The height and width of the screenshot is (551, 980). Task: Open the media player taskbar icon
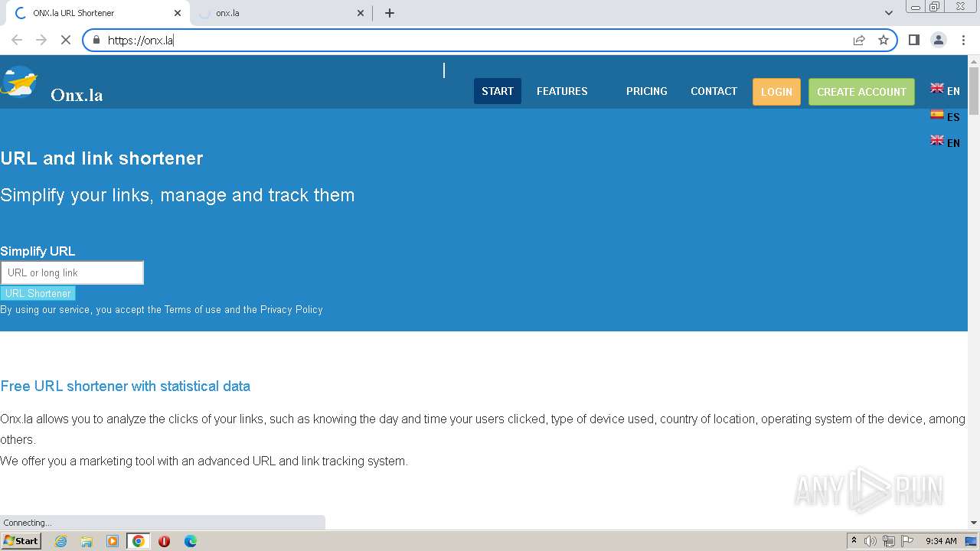[x=113, y=541]
